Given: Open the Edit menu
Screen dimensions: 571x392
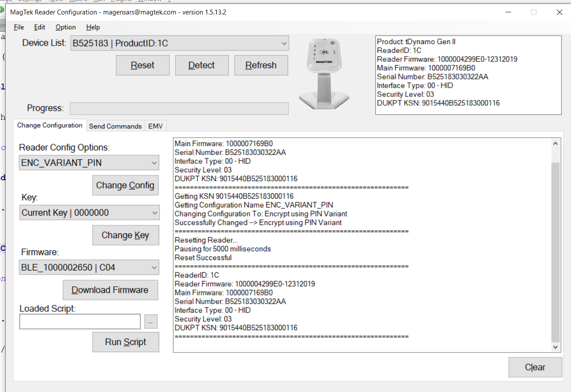Looking at the screenshot, I should pyautogui.click(x=39, y=27).
